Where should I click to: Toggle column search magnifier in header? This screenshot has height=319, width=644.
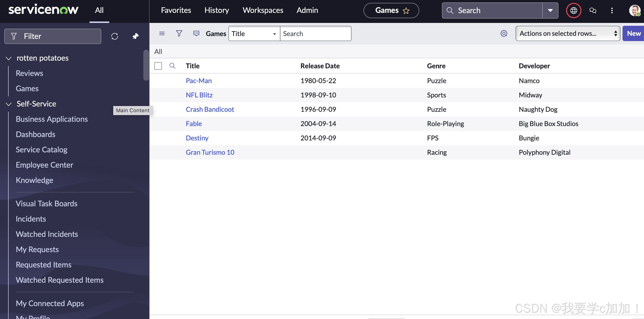coord(172,66)
